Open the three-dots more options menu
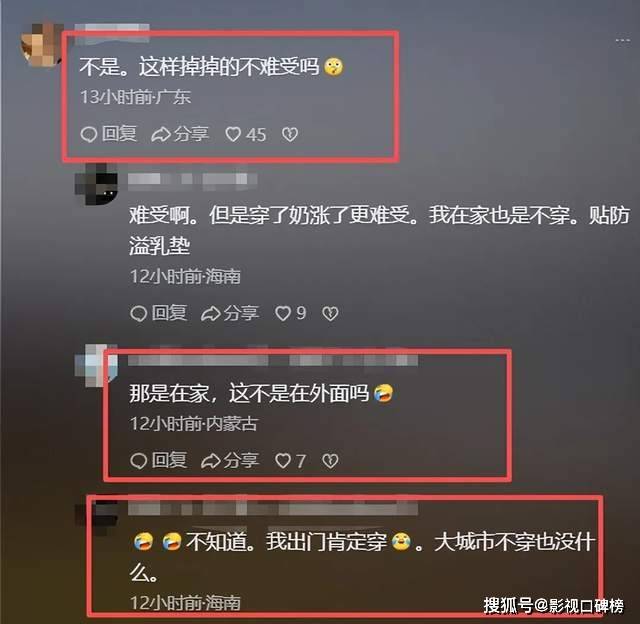The image size is (640, 624). (622, 40)
